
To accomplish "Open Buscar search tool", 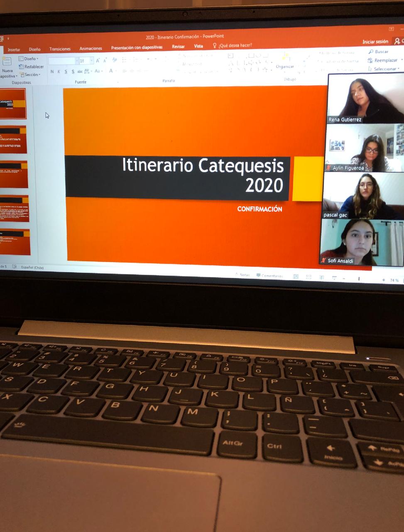I will (378, 52).
